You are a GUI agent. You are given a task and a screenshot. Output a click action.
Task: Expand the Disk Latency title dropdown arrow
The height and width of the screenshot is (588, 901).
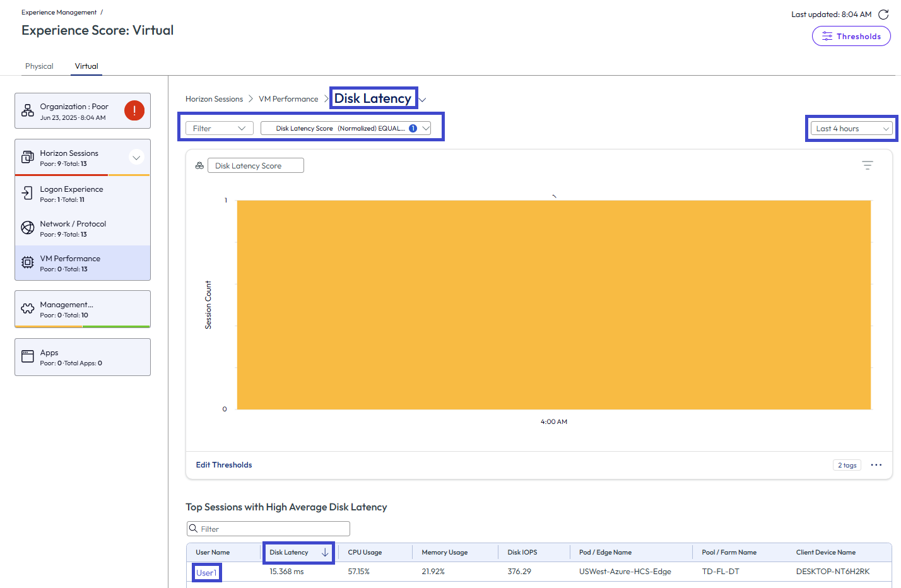point(423,100)
